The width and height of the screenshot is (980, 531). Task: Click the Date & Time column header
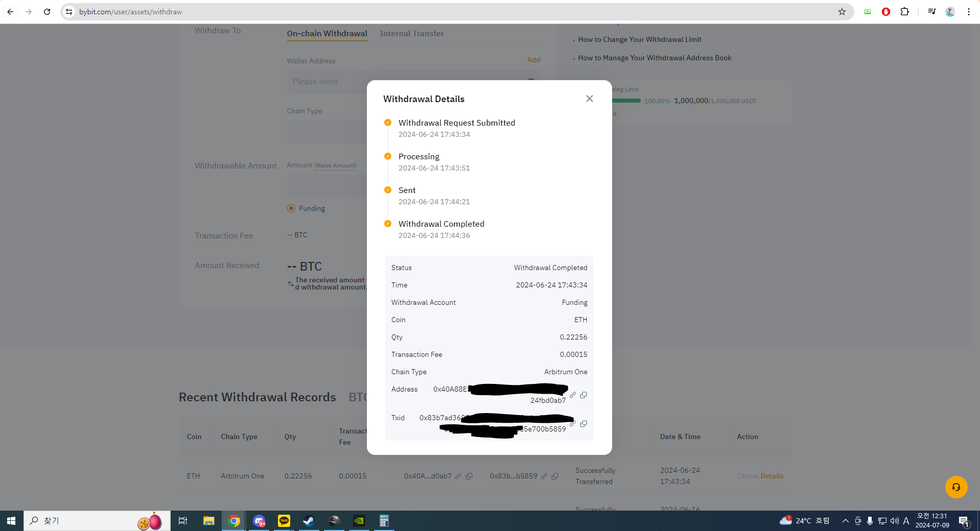click(x=680, y=437)
